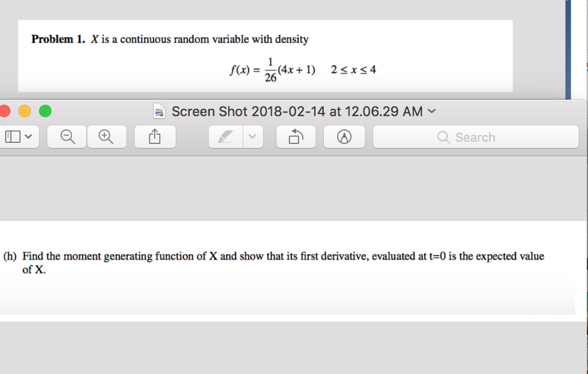The image size is (588, 374).
Task: Activate the Search field
Action: 475,137
